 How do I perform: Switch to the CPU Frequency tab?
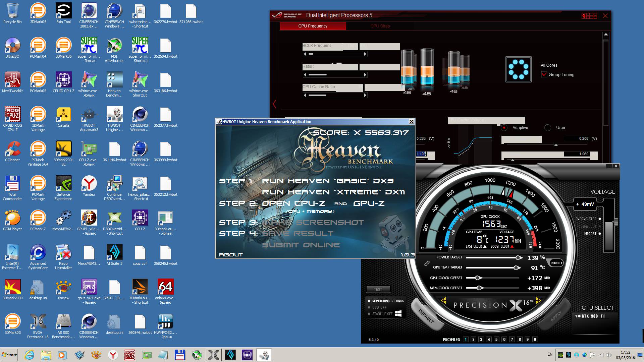[x=313, y=26]
